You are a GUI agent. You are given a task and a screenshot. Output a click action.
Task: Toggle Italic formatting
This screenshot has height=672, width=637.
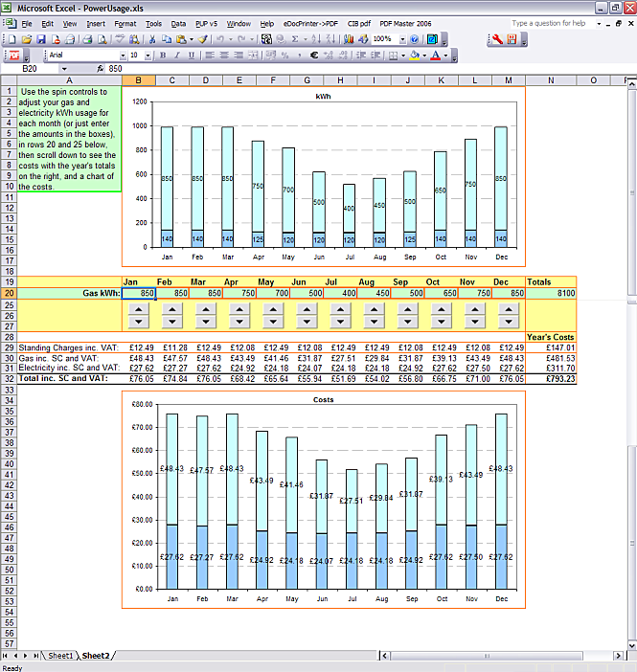click(x=177, y=56)
